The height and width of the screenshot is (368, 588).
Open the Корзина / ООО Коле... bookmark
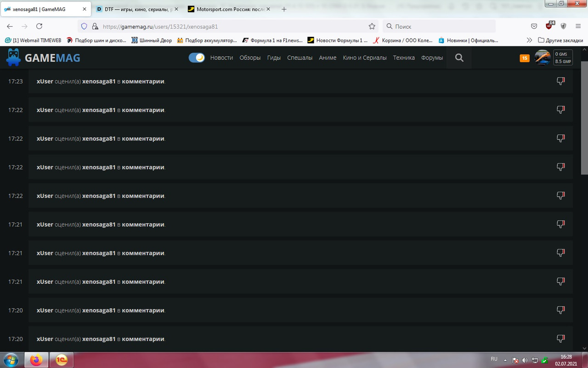point(403,40)
